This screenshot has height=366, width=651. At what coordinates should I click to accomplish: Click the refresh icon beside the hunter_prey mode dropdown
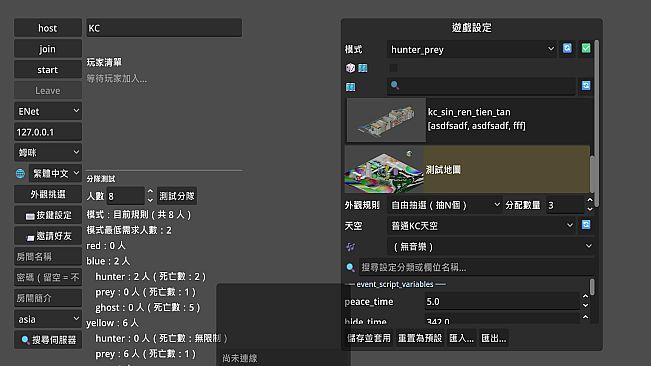click(x=567, y=49)
